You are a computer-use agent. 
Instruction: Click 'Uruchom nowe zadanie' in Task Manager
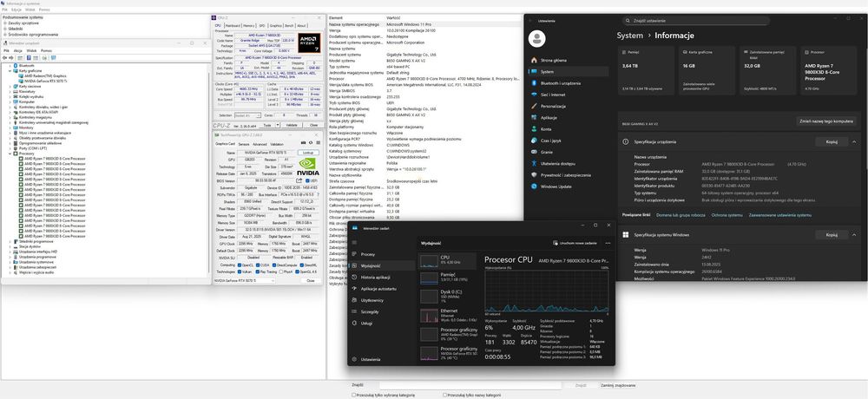click(575, 243)
